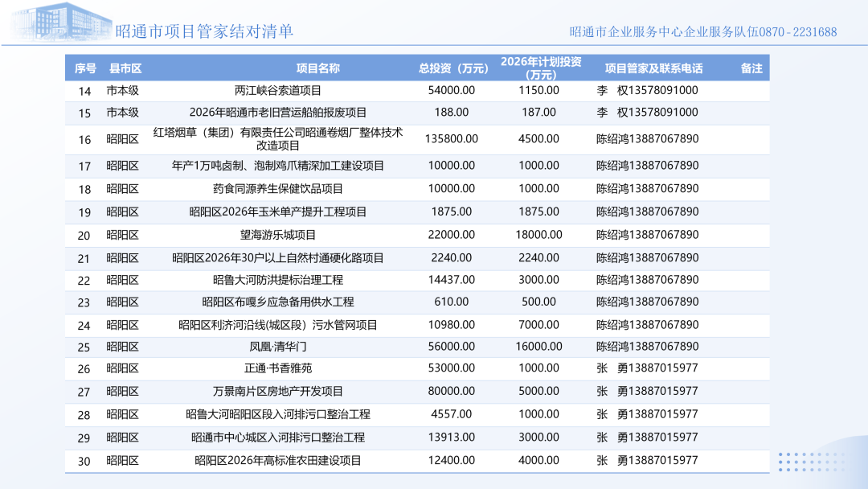Click 昭鲁大河昭阳区段入河排污口整治工程
The image size is (868, 489).
click(278, 414)
